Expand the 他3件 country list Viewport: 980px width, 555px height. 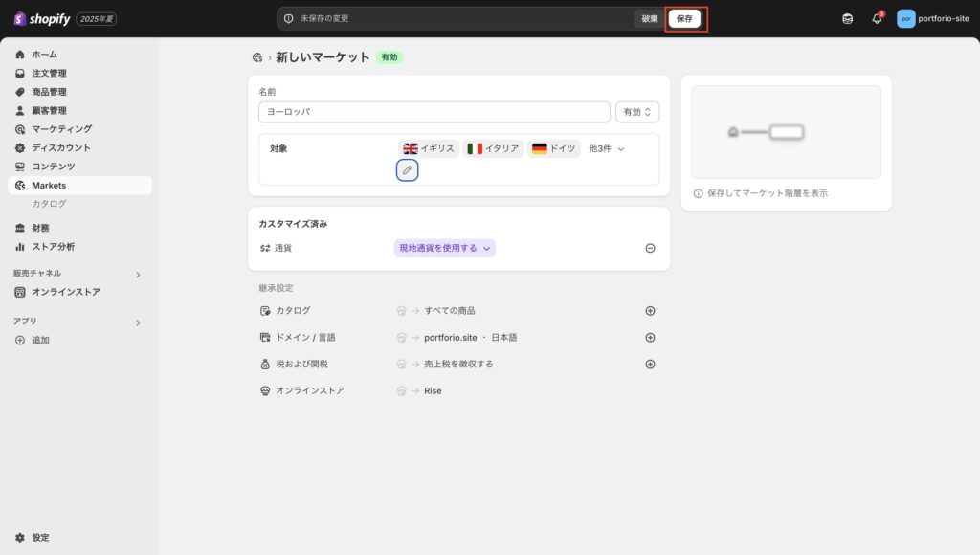pos(606,149)
